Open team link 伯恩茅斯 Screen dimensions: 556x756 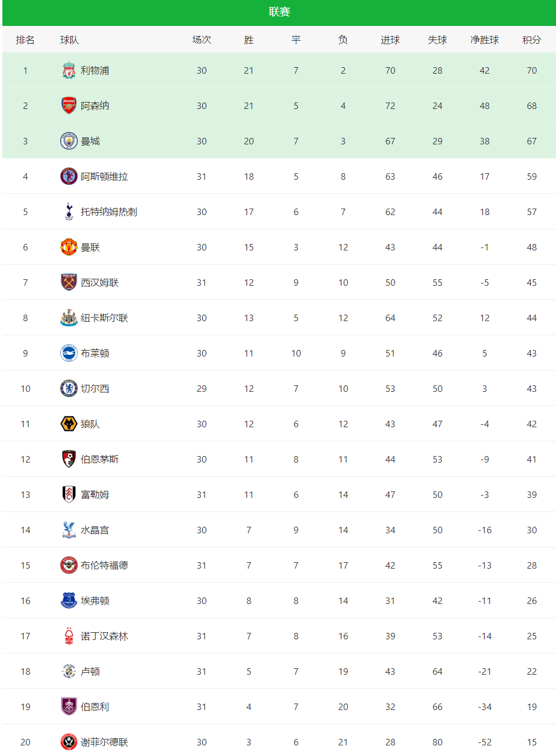100,460
